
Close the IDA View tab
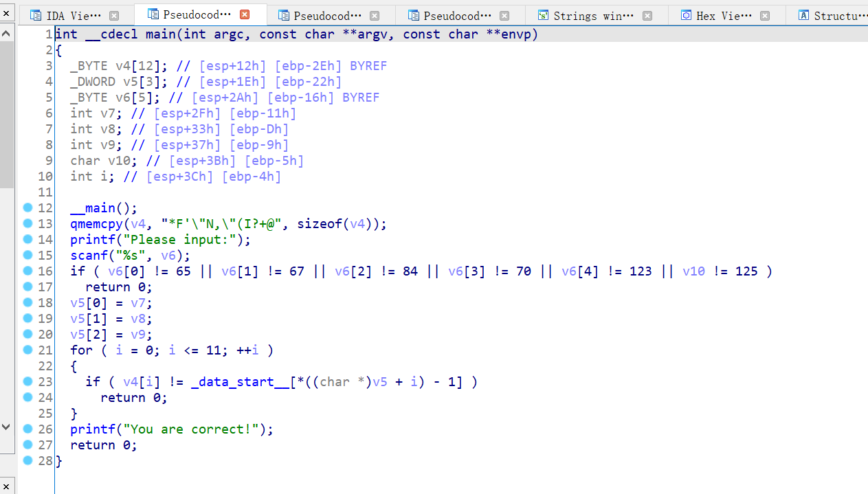(x=114, y=16)
